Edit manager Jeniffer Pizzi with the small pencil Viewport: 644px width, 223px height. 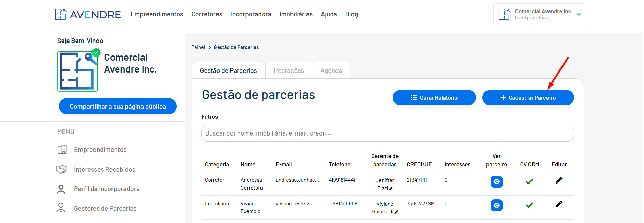tap(391, 189)
